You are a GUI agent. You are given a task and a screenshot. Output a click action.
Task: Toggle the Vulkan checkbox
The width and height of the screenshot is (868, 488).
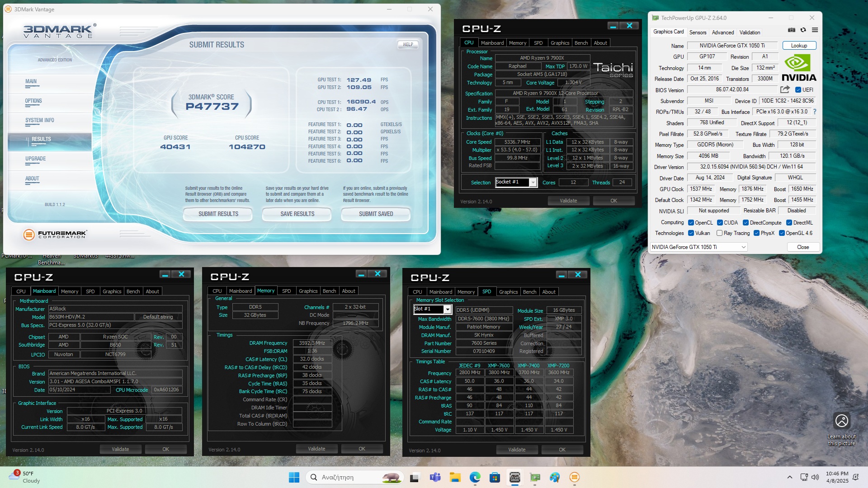pos(691,233)
